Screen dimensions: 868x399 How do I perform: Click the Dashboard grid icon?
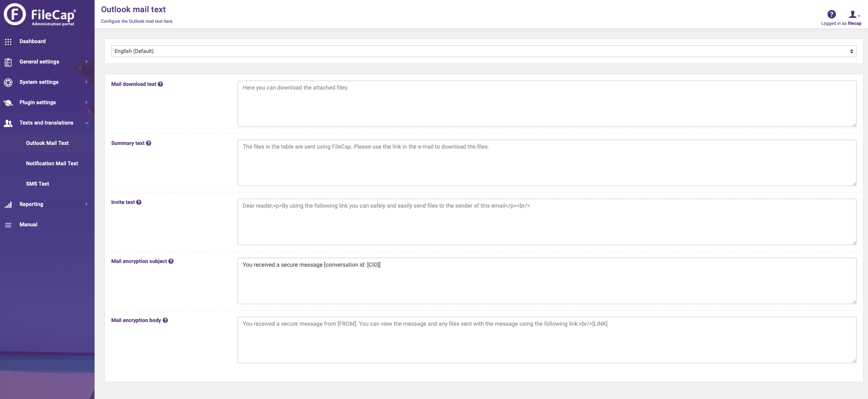tap(8, 41)
